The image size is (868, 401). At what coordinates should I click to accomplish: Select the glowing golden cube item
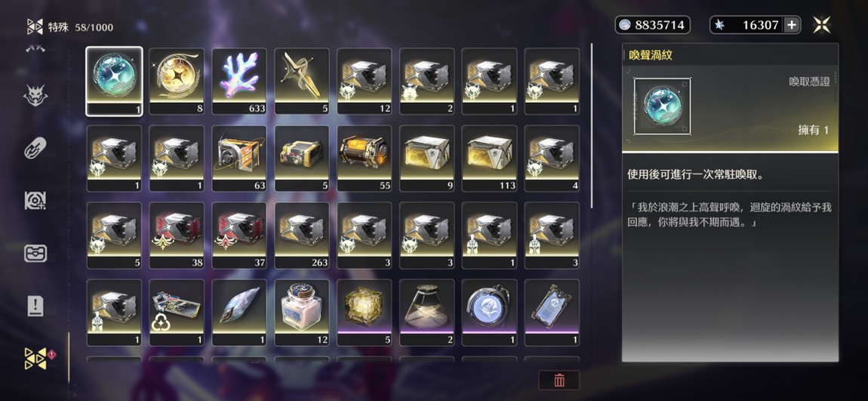tap(365, 313)
